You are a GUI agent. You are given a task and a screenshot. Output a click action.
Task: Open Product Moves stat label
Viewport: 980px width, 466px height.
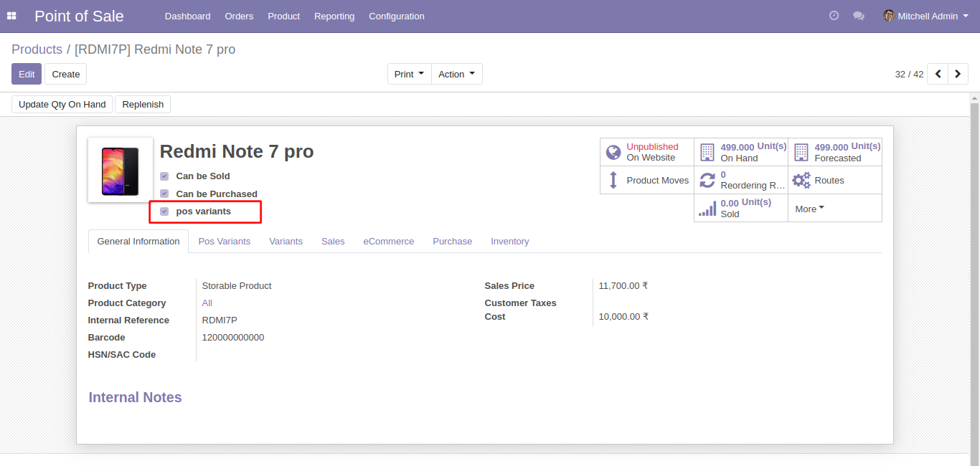pyautogui.click(x=657, y=180)
